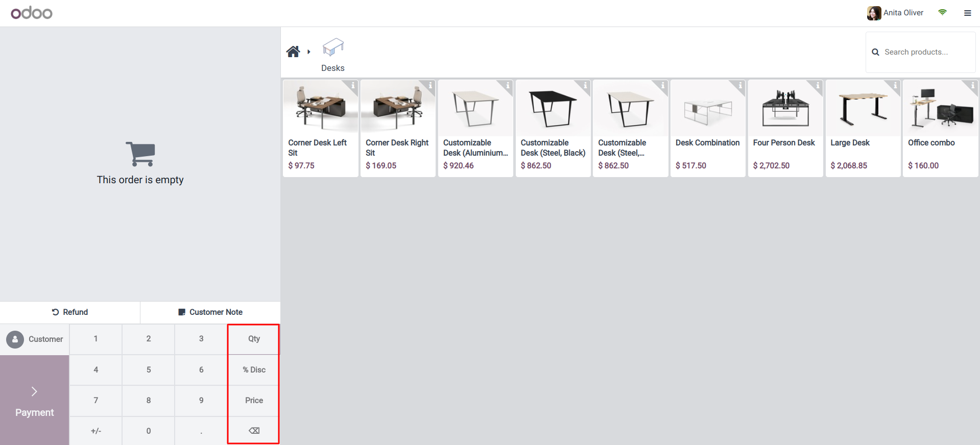Screen dimensions: 980x445
Task: Tap keypad number 1
Action: pyautogui.click(x=95, y=339)
